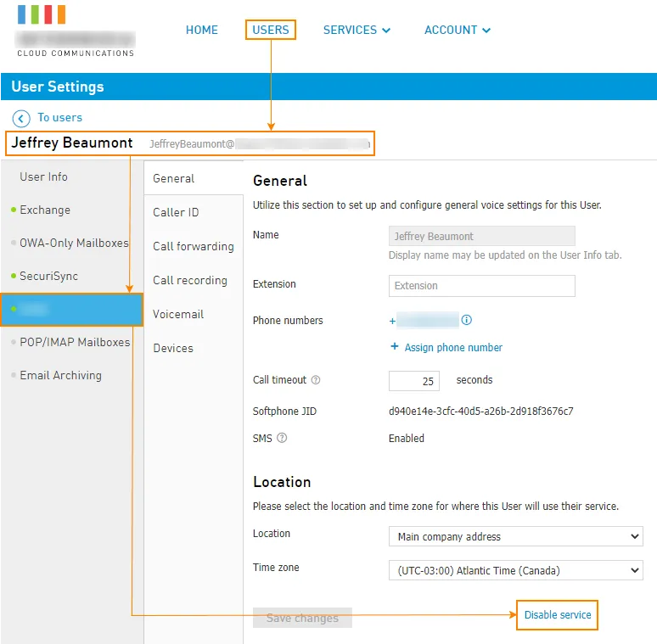Switch to the Voicemail tab
Image resolution: width=657 pixels, height=644 pixels.
pos(178,315)
